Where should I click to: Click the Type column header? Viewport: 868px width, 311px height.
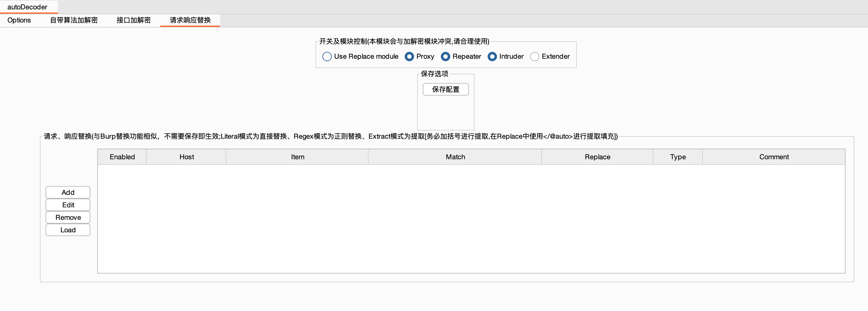(x=678, y=157)
